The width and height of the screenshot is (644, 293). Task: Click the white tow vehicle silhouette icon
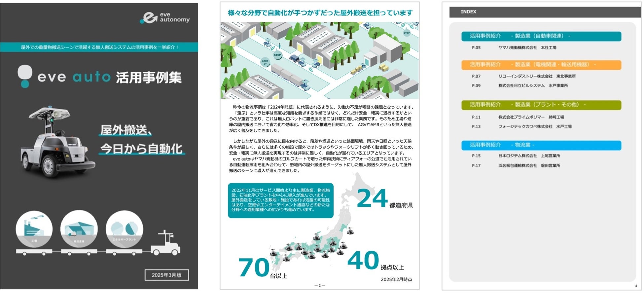tap(165, 243)
